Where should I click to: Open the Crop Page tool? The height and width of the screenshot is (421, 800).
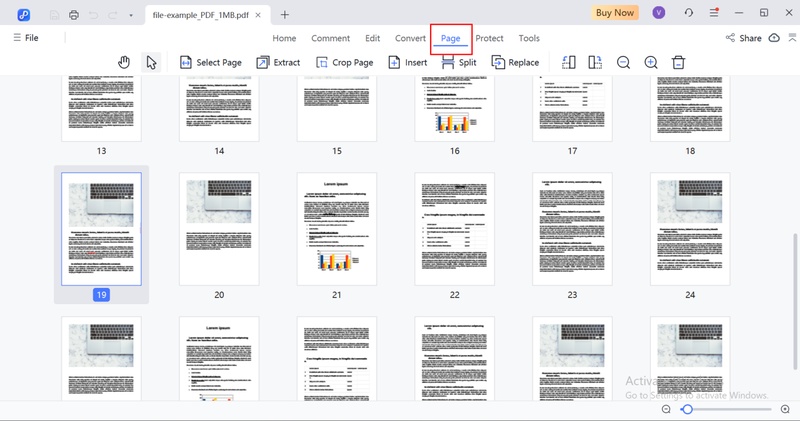point(344,62)
